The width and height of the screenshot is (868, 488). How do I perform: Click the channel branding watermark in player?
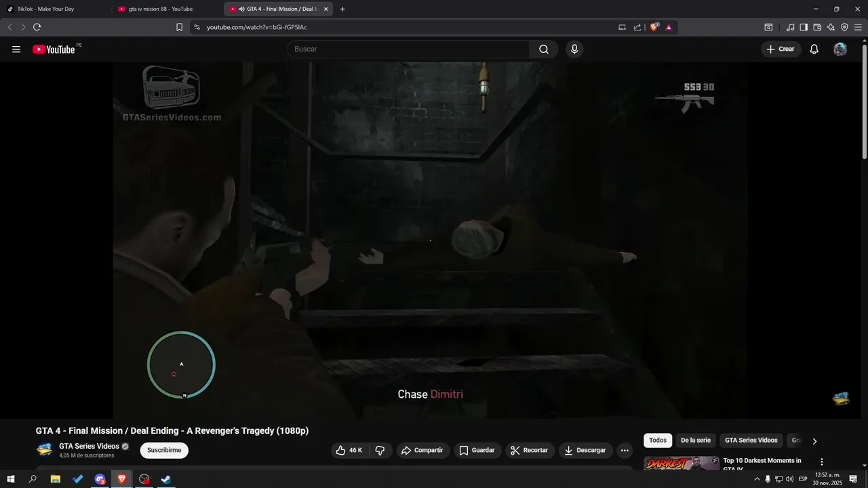[841, 399]
